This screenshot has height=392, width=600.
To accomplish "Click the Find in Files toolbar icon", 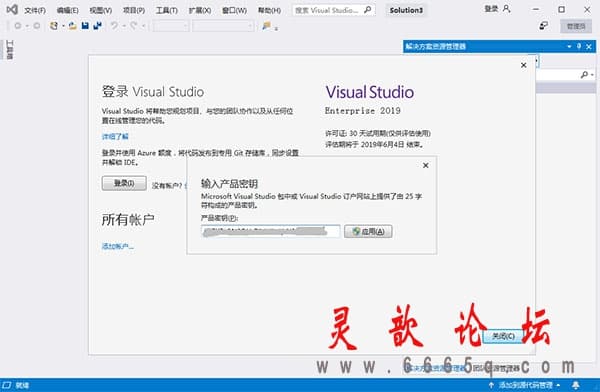I will [266, 26].
